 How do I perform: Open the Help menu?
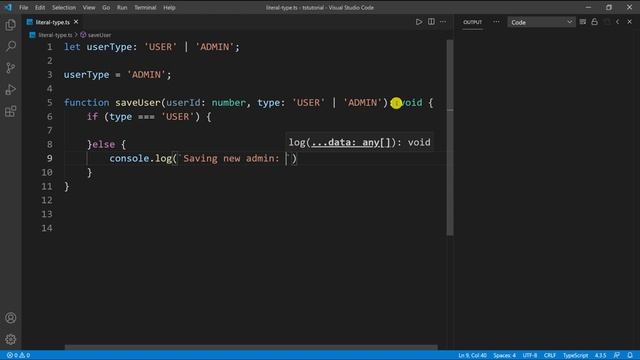169,7
